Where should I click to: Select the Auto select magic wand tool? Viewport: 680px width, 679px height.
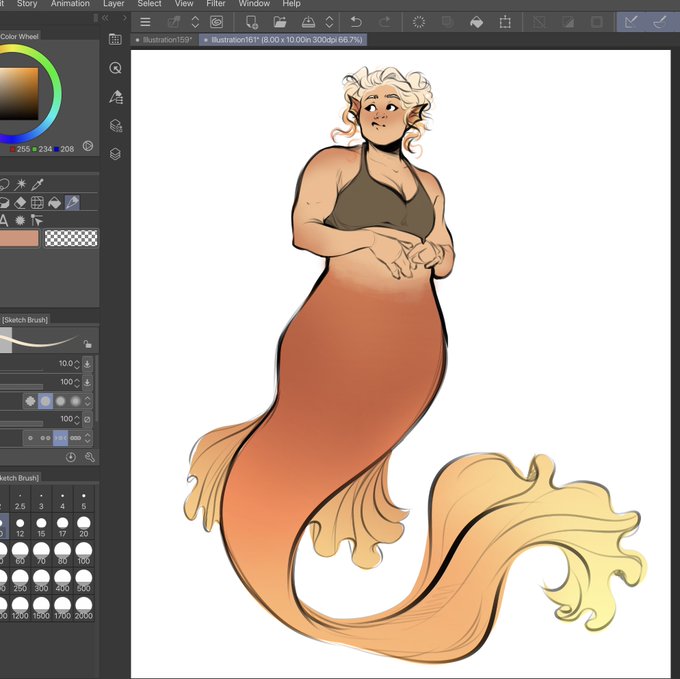click(20, 184)
